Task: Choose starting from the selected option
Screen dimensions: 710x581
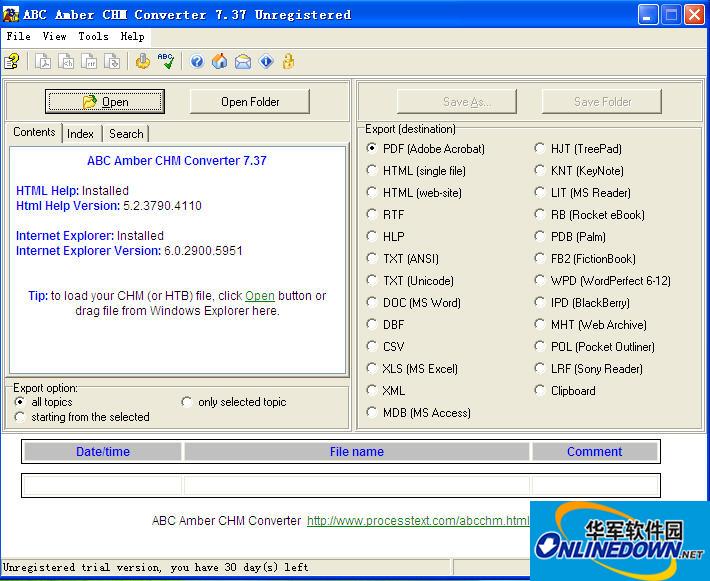Action: point(82,417)
